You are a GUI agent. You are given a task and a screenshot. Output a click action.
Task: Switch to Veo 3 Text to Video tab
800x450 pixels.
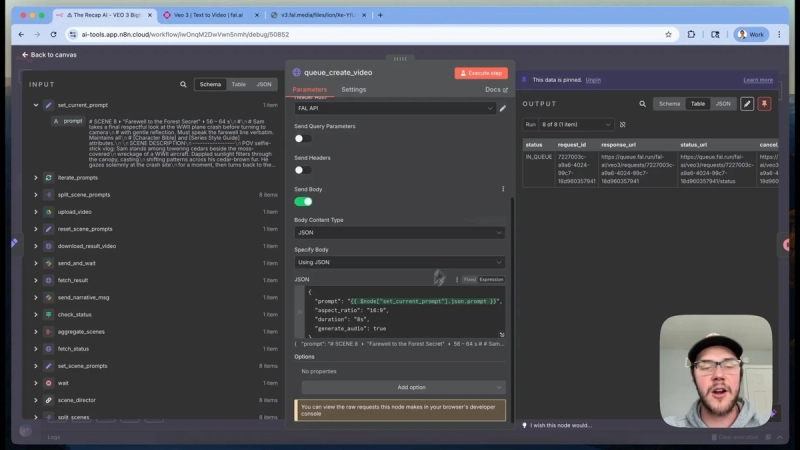tap(208, 15)
